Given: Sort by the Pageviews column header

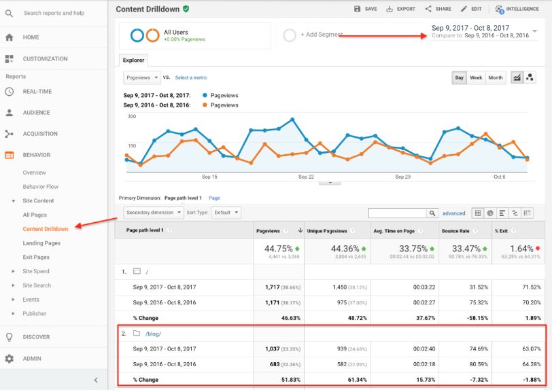Looking at the screenshot, I should point(268,231).
